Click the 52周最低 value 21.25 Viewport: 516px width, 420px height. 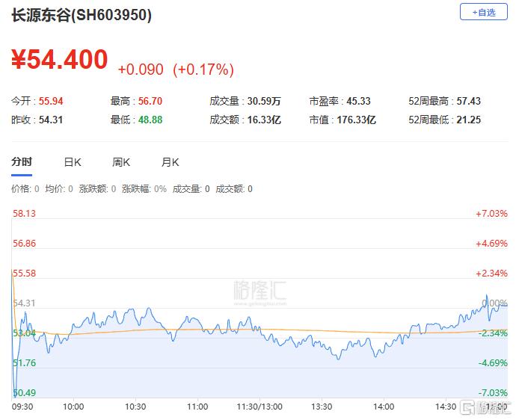[468, 120]
